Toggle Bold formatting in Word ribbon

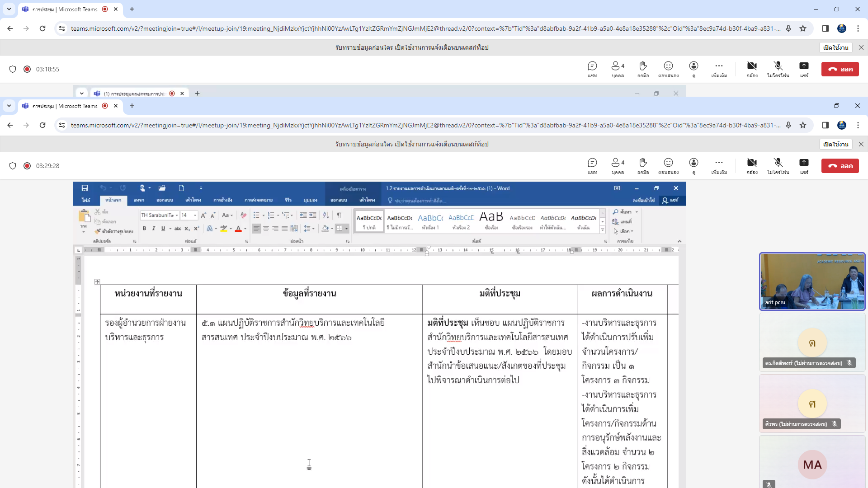pos(144,229)
